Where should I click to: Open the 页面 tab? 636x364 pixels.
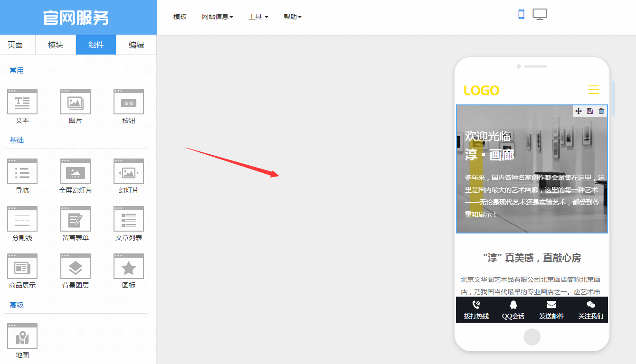pos(15,45)
